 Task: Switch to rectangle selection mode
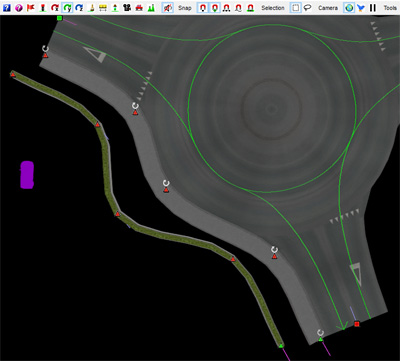click(x=295, y=8)
